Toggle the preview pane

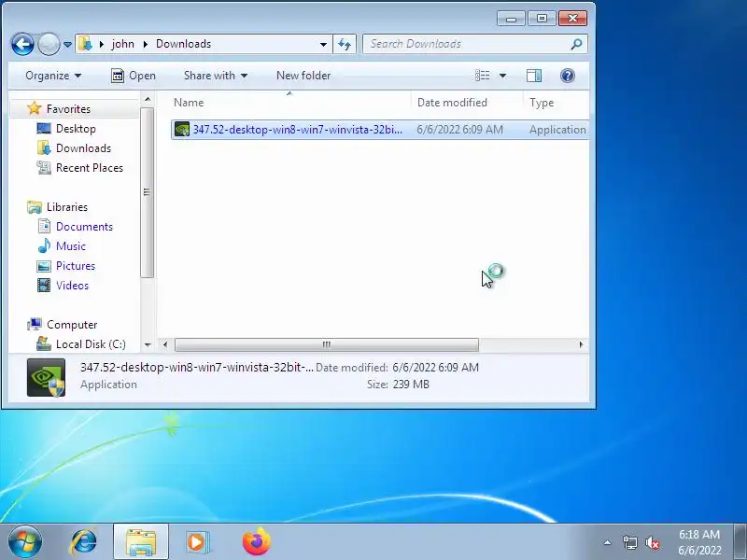[x=534, y=76]
